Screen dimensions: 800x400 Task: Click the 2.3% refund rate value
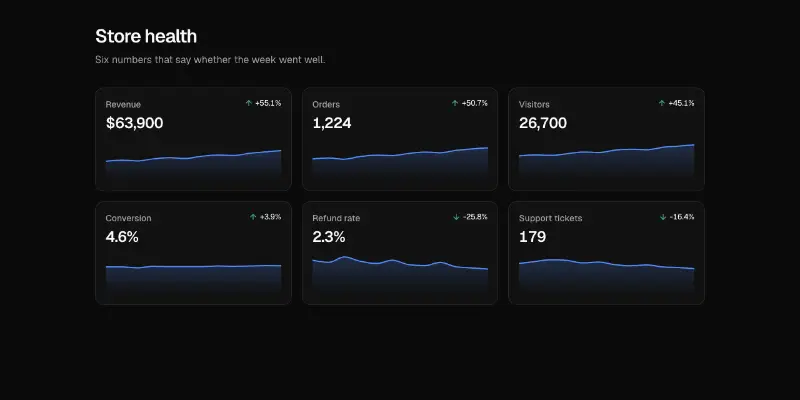[329, 237]
